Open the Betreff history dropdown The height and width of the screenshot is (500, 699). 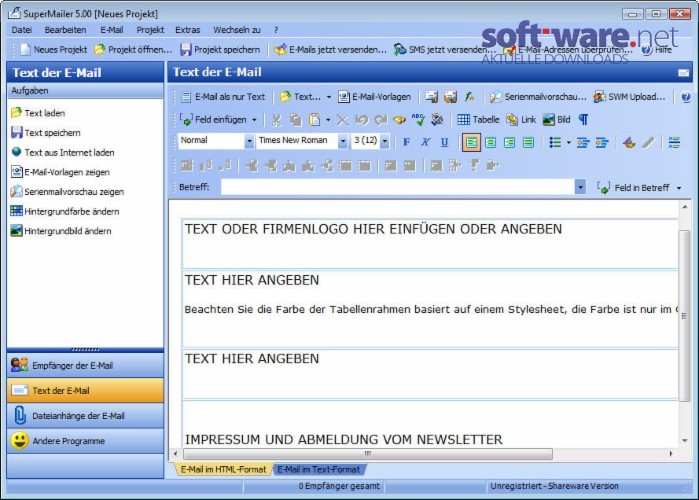580,187
